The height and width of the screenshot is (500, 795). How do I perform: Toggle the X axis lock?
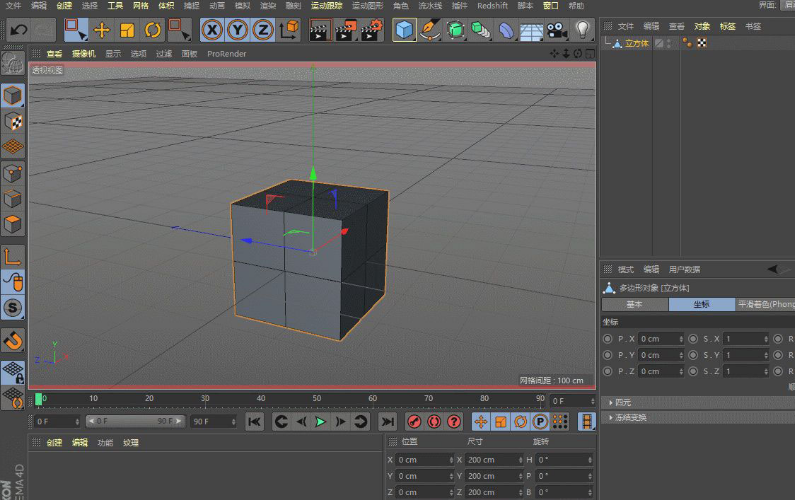coord(212,30)
